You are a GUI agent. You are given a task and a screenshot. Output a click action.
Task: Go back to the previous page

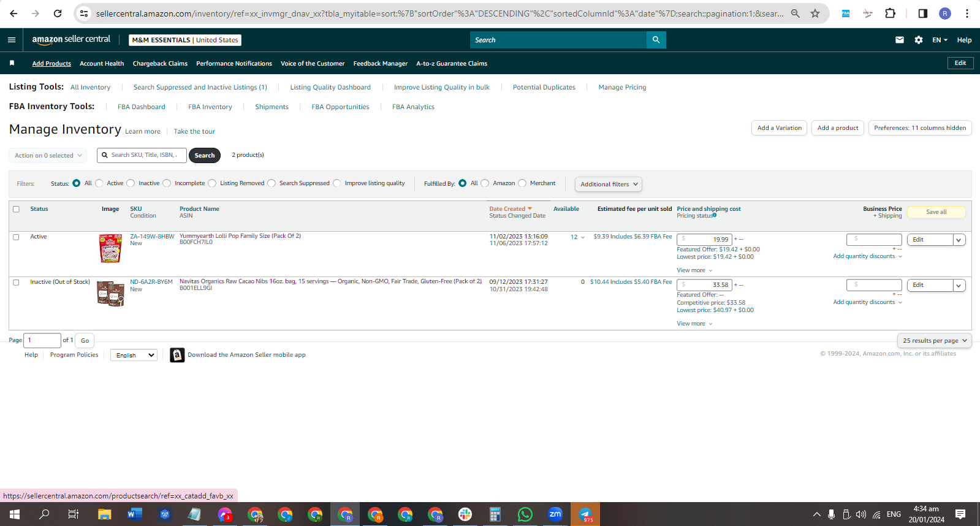[13, 13]
